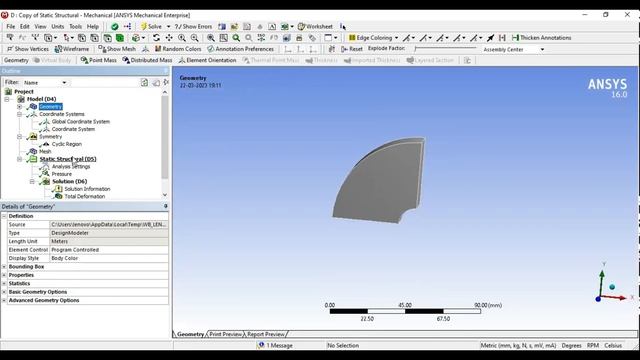
Task: Click the Display Style Body Color field
Action: (x=109, y=258)
